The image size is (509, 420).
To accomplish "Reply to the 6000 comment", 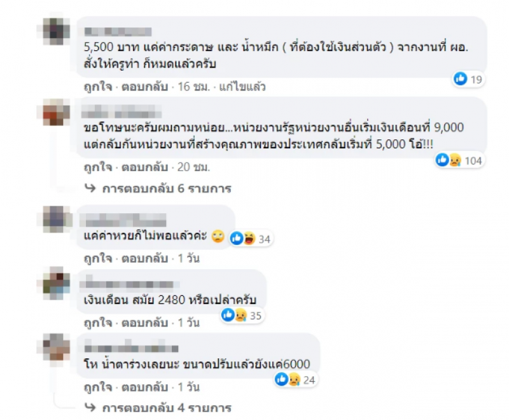I will pos(145,387).
